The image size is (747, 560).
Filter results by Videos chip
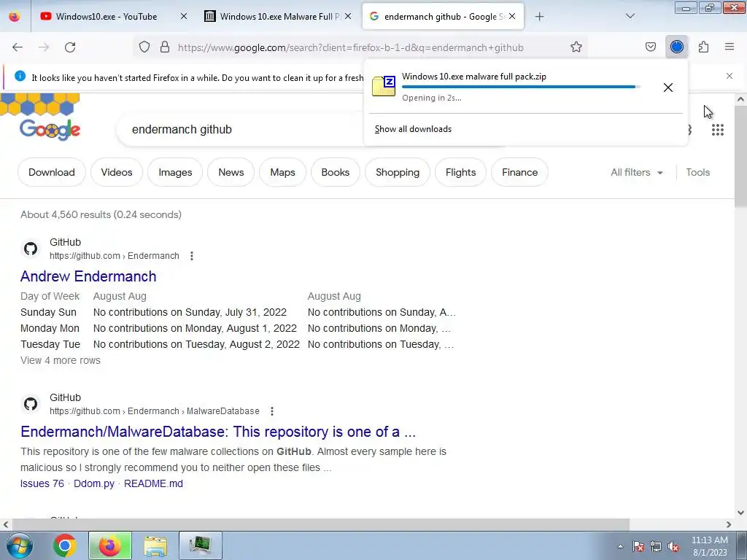[117, 172]
